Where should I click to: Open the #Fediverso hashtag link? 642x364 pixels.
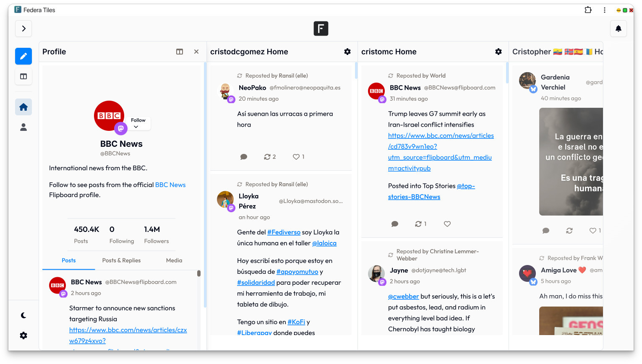pyautogui.click(x=284, y=232)
